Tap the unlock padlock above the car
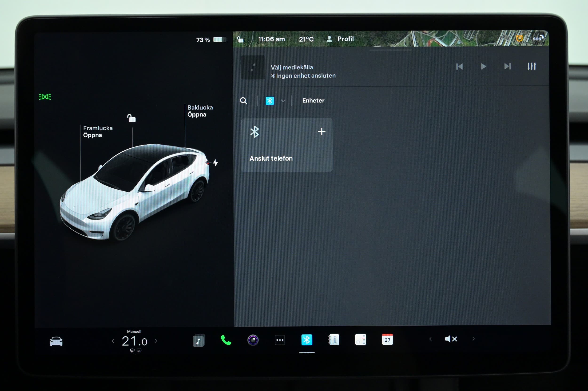Screen dimensions: 588x391 point(131,118)
